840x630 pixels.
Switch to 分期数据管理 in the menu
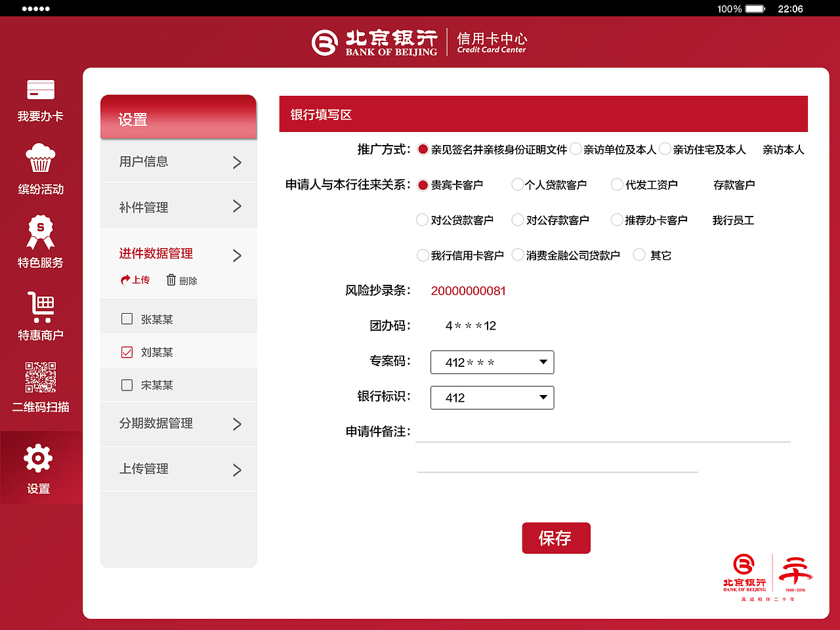(178, 423)
